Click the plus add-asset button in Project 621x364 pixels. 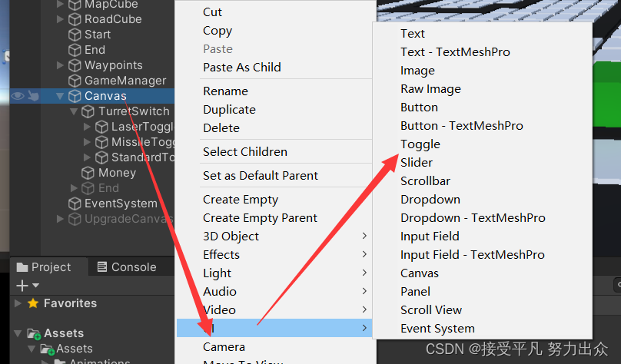coord(22,286)
